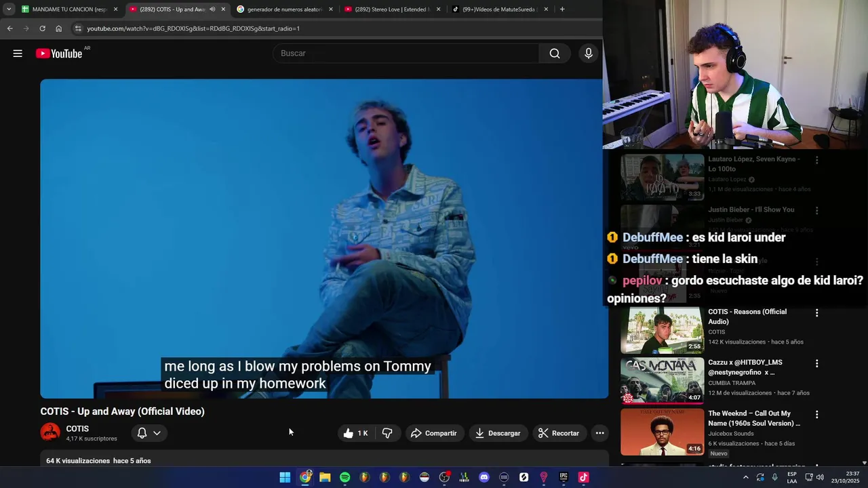Click the Compartir share button
The height and width of the screenshot is (488, 868).
(x=434, y=433)
